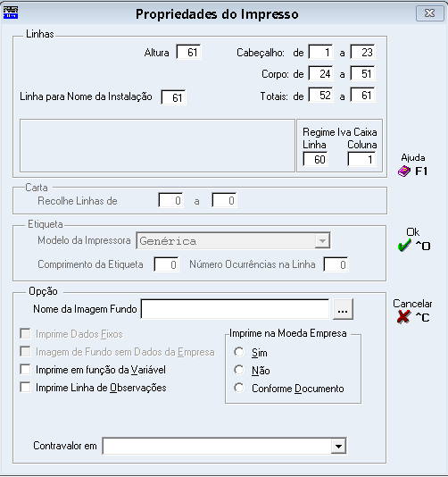The image size is (448, 477).
Task: Click Regime Iva Caixa Coluna field
Action: [361, 159]
